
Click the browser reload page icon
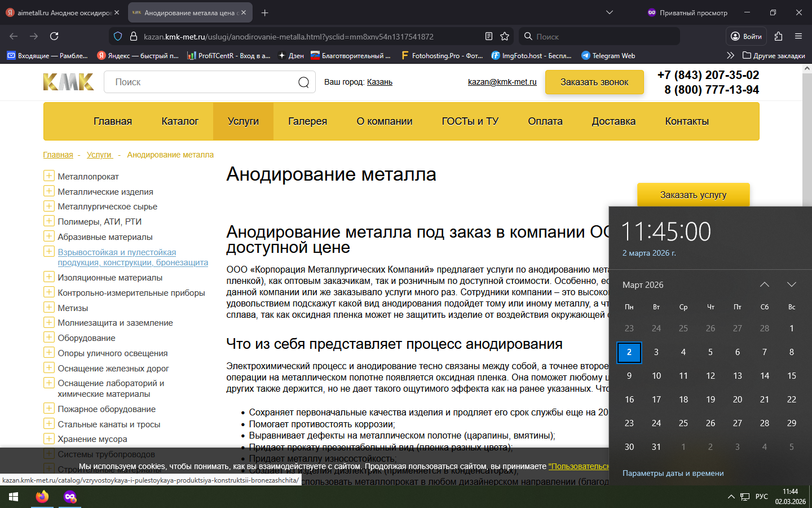pyautogui.click(x=54, y=36)
